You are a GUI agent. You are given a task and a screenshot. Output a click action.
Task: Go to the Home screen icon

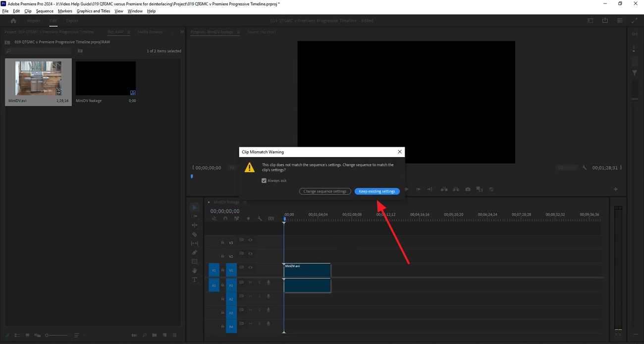click(x=13, y=21)
